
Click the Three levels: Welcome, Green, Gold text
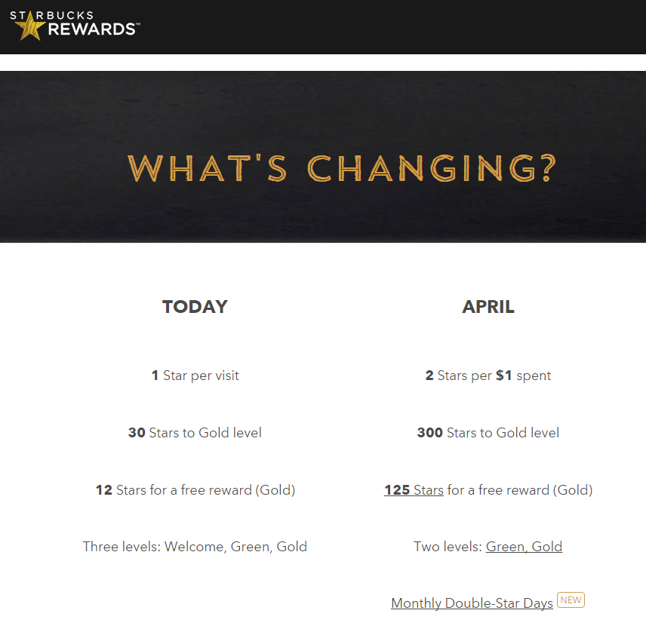(x=195, y=547)
